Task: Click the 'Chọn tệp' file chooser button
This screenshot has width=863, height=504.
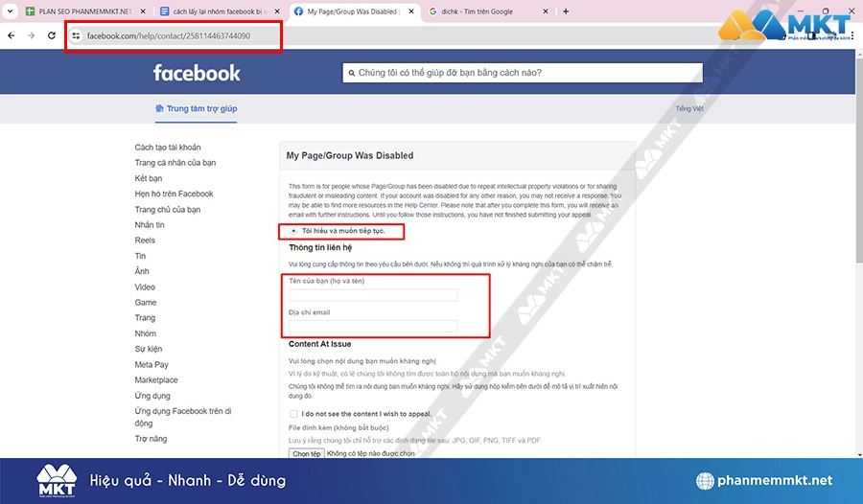Action: [307, 454]
